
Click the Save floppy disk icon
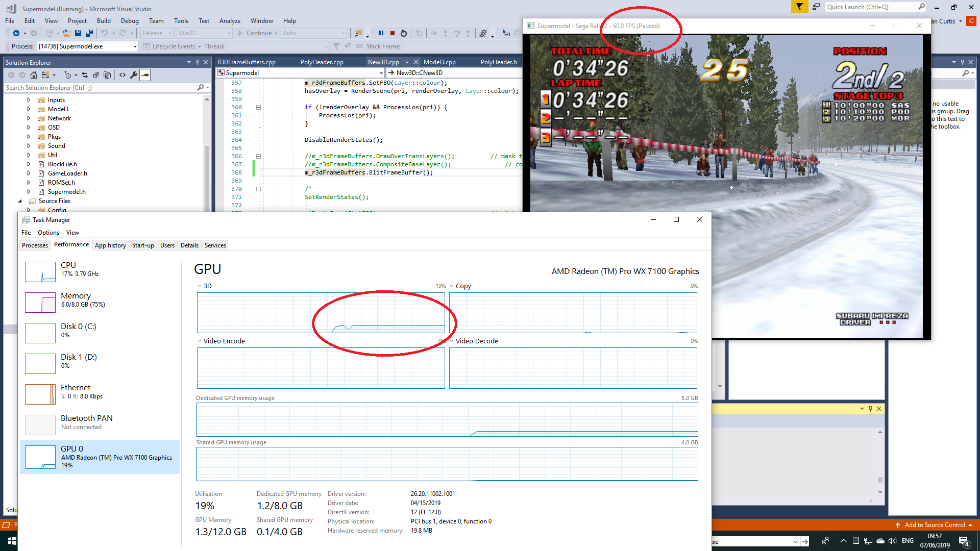(78, 33)
